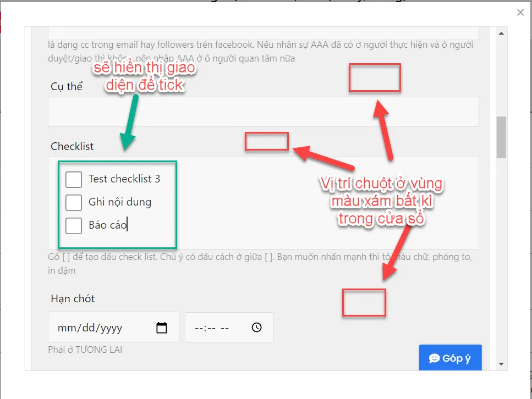Close the dialog with the X icon

point(520,13)
